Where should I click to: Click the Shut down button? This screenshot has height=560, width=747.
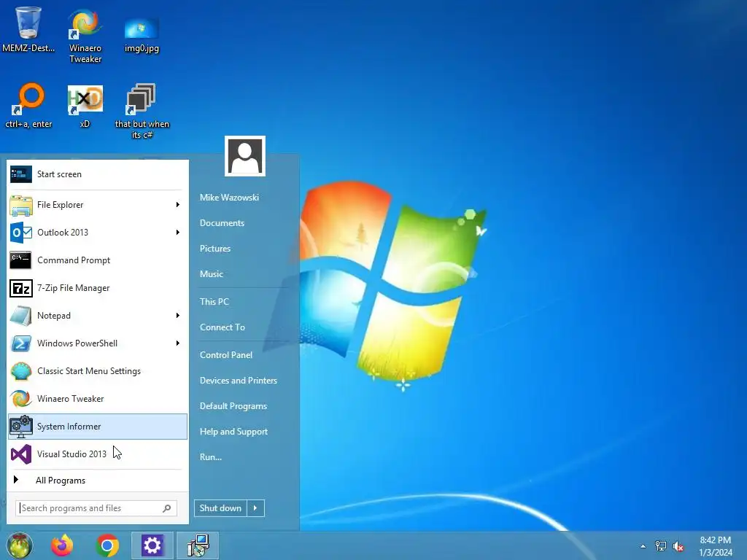click(x=220, y=508)
